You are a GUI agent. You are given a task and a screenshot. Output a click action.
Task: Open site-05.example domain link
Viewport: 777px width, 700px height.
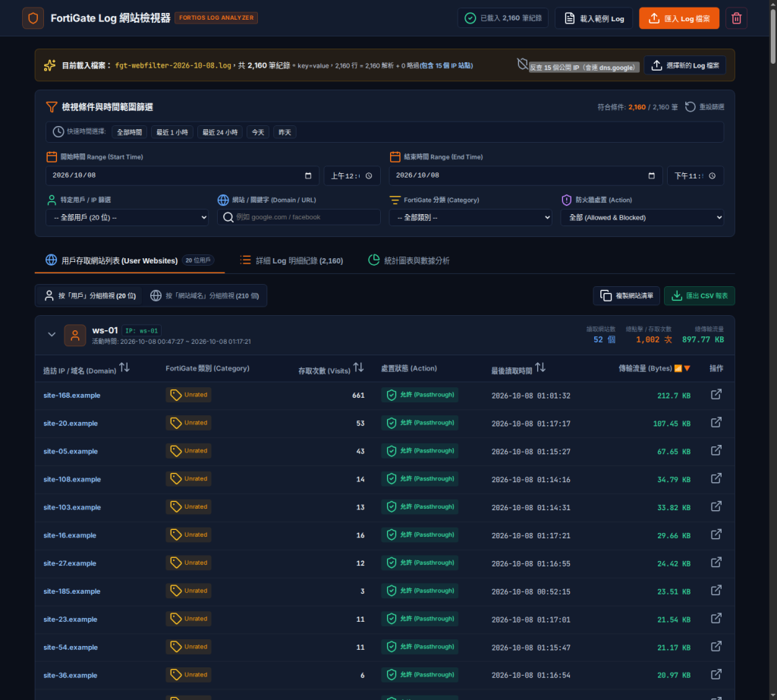71,451
